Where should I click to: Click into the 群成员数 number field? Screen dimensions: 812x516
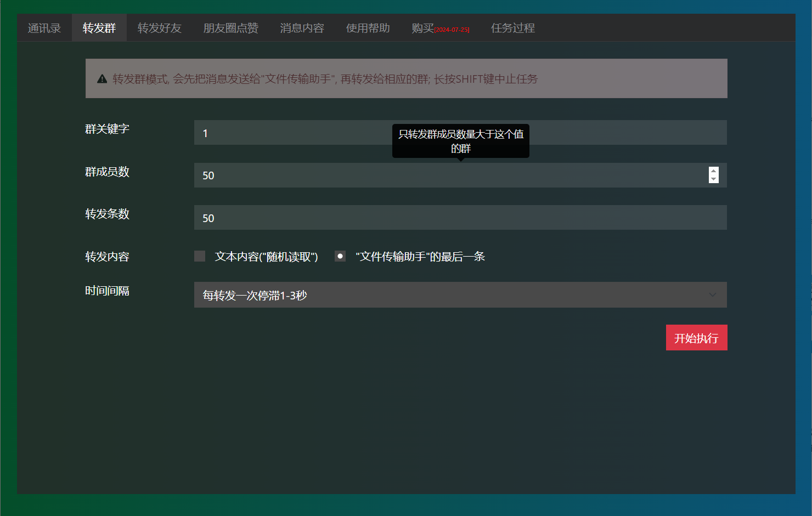point(439,175)
